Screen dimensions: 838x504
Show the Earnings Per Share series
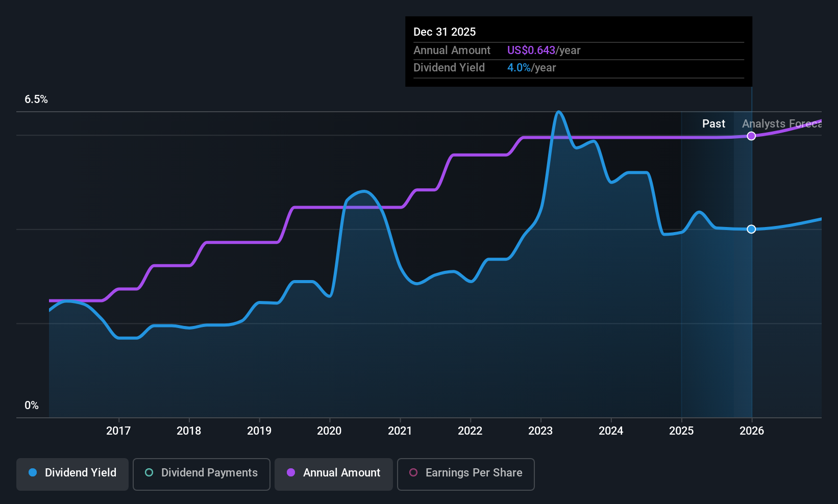[466, 474]
